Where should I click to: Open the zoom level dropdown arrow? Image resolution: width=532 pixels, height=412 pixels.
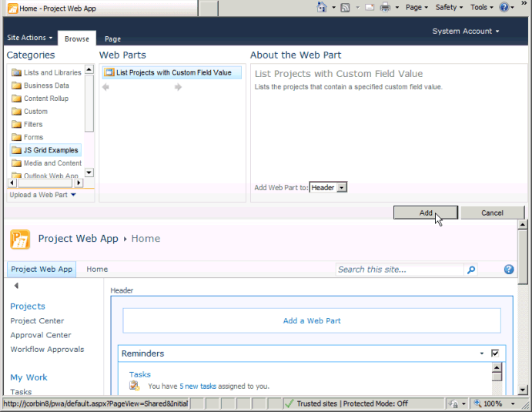513,404
